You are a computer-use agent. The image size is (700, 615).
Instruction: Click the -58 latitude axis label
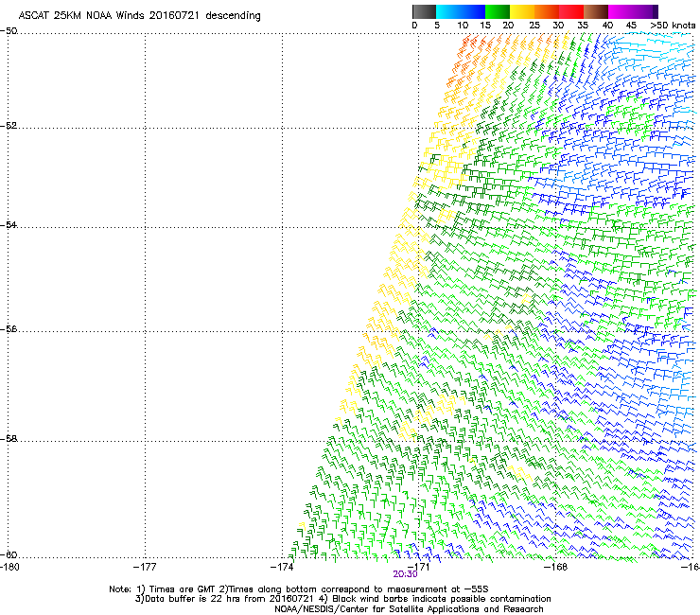(x=9, y=439)
